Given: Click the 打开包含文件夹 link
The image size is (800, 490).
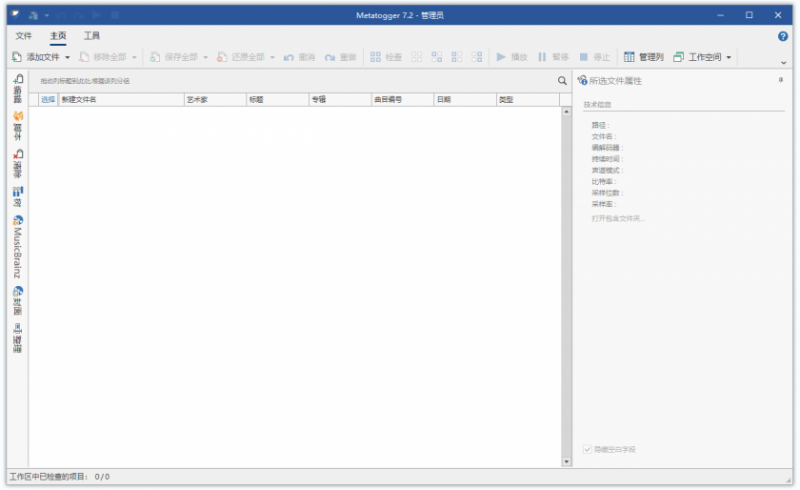Looking at the screenshot, I should (618, 218).
